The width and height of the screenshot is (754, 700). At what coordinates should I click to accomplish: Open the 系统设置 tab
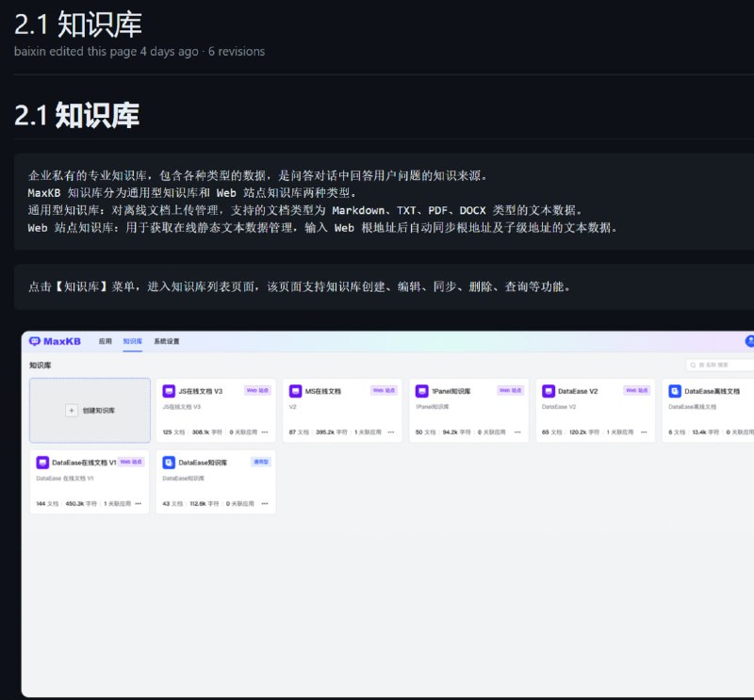(x=167, y=341)
